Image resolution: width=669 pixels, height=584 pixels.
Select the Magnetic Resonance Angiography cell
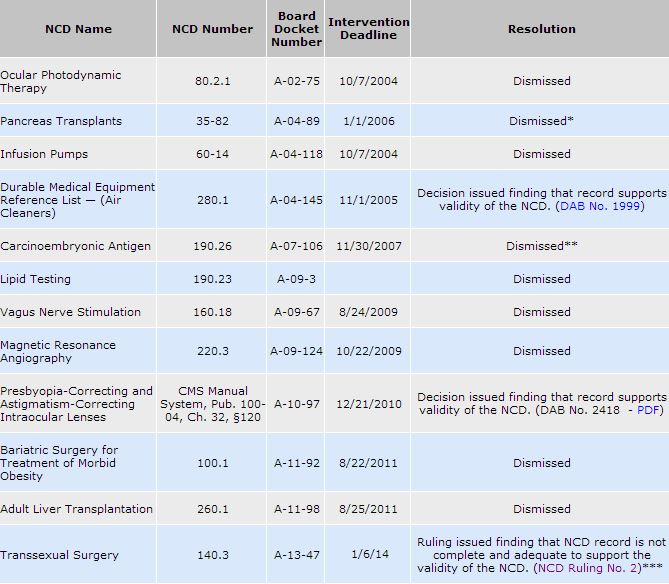(78, 351)
